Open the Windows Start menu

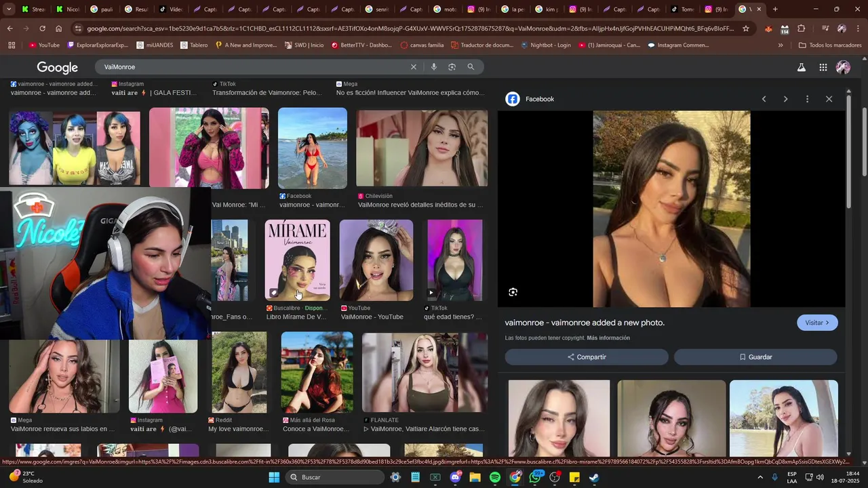[x=274, y=477]
